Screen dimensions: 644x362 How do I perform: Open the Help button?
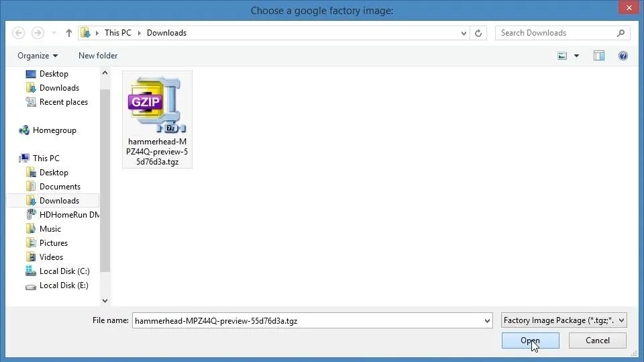[623, 56]
